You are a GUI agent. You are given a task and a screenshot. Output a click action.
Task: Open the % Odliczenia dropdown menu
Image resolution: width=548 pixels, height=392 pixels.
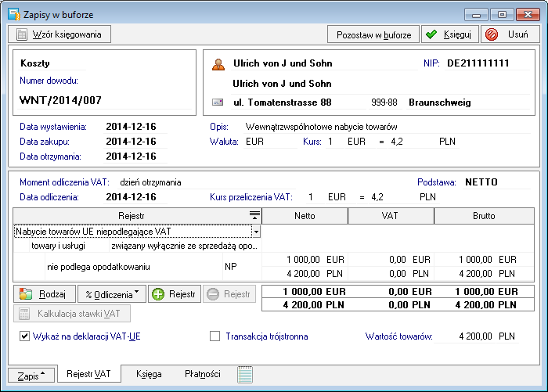click(x=112, y=294)
